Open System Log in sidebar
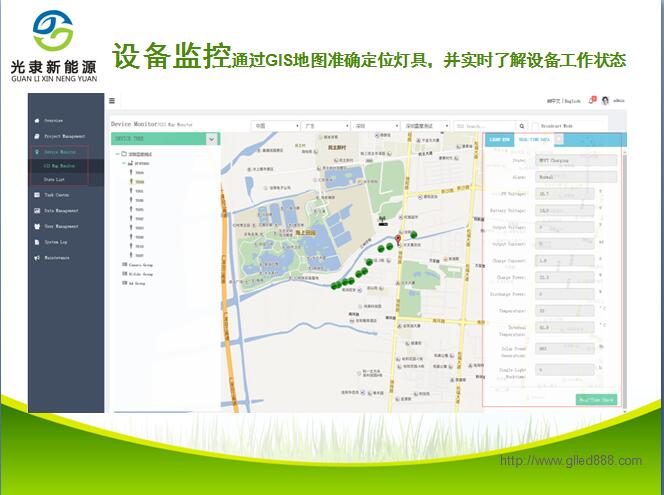Image resolution: width=664 pixels, height=495 pixels. [55, 242]
